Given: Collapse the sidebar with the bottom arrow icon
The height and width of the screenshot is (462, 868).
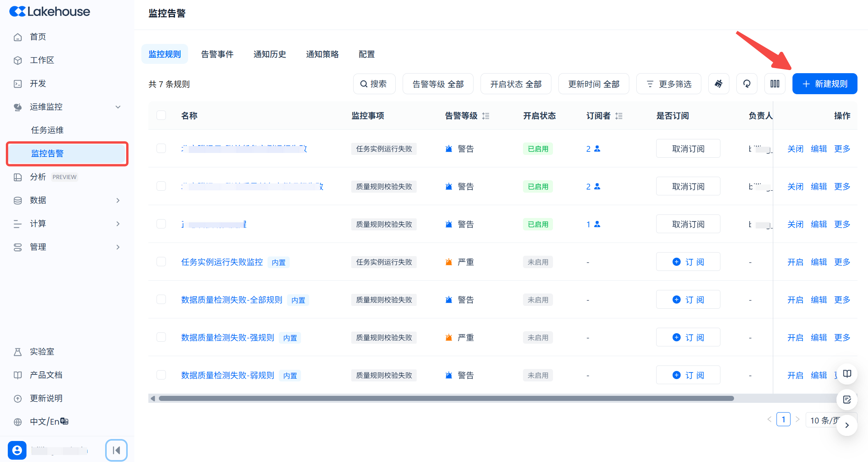Looking at the screenshot, I should pos(116,450).
